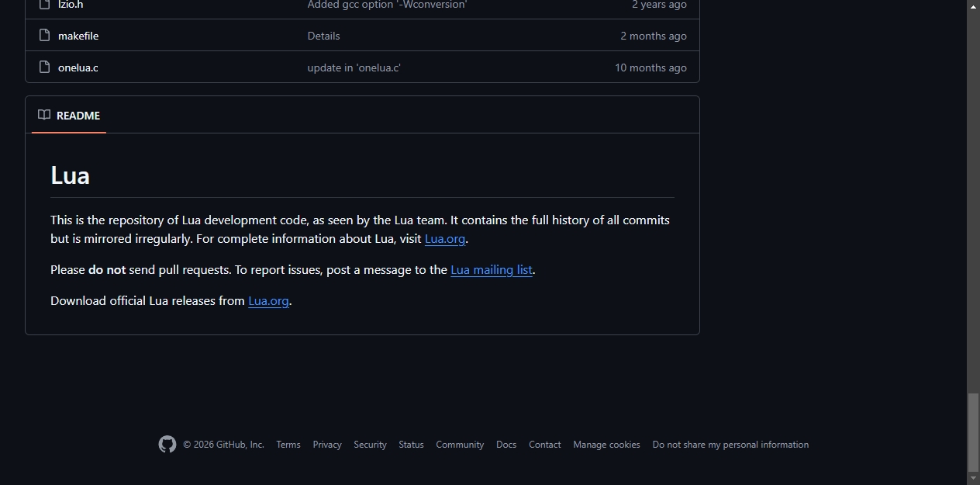Open the Security footer link
The width and height of the screenshot is (980, 485).
[x=370, y=445]
